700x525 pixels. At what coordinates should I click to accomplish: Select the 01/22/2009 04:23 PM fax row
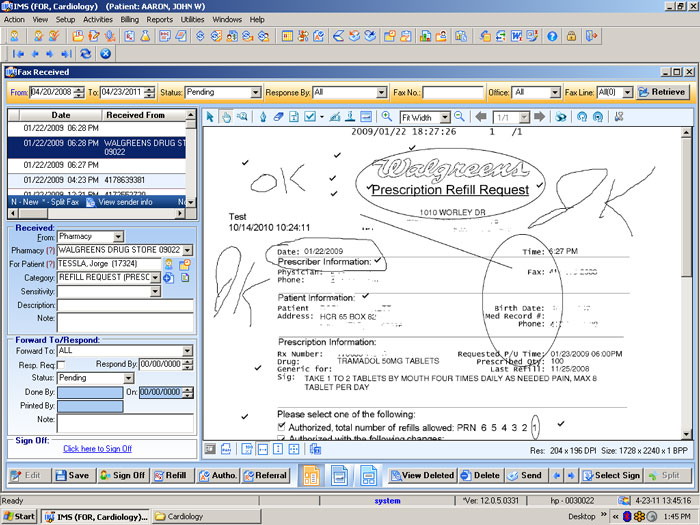pos(96,180)
